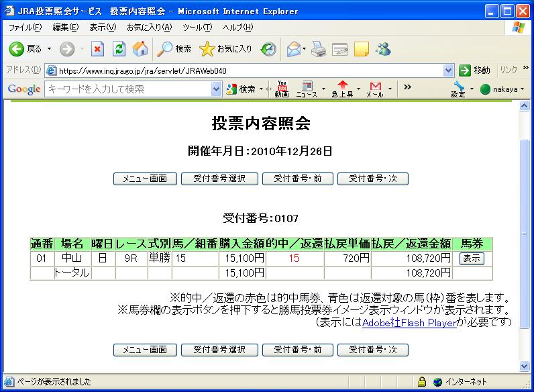The width and height of the screenshot is (534, 392).
Task: Open the Search magnifier in toolbar
Action: coord(164,49)
